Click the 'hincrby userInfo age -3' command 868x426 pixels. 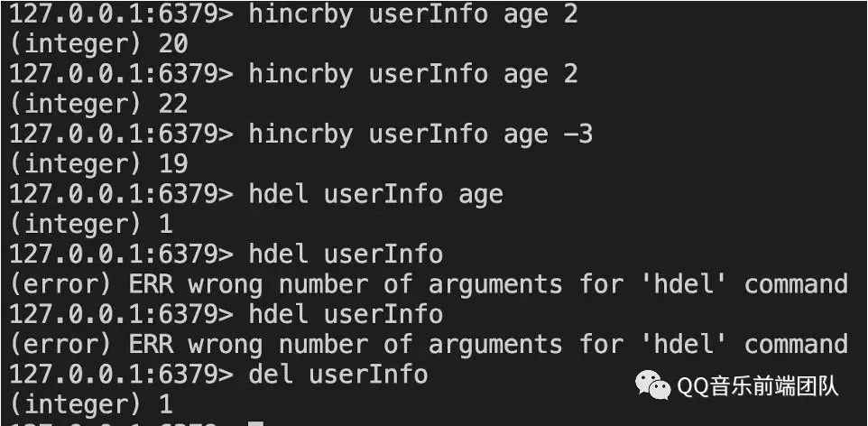point(420,134)
